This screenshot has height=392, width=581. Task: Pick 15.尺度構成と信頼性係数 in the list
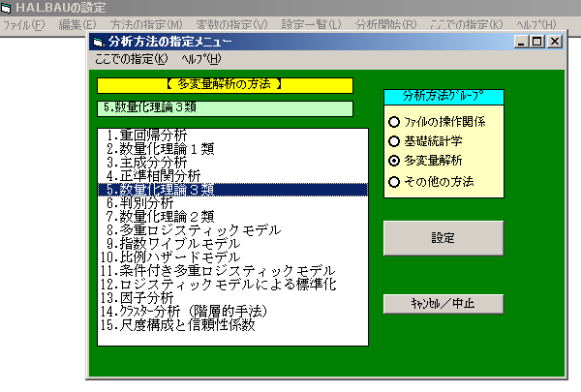click(179, 325)
